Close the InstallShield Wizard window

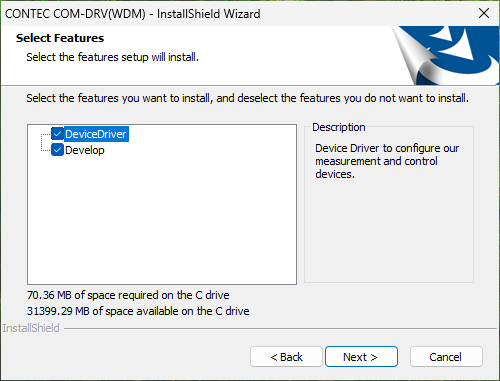484,13
